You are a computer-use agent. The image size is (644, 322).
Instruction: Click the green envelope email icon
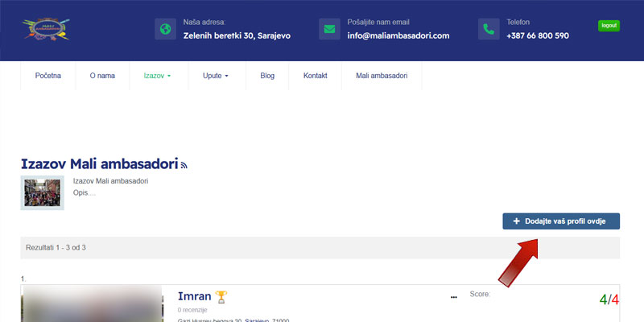(x=329, y=29)
